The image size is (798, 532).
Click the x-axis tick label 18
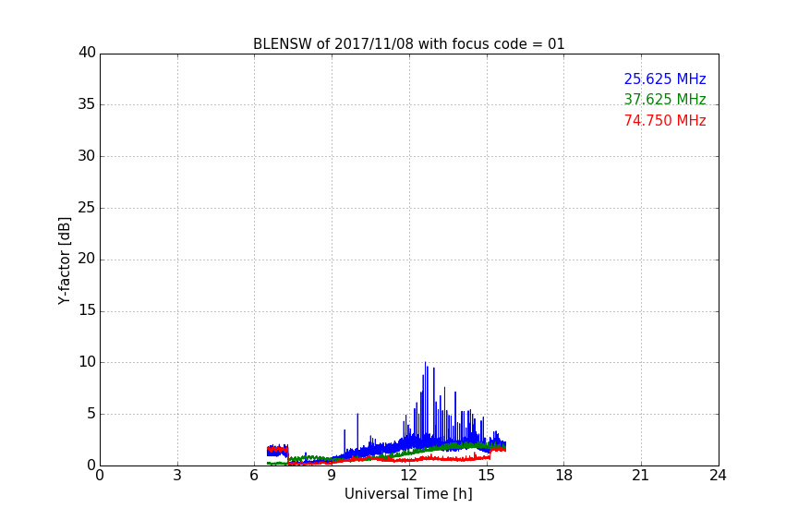[x=564, y=476]
